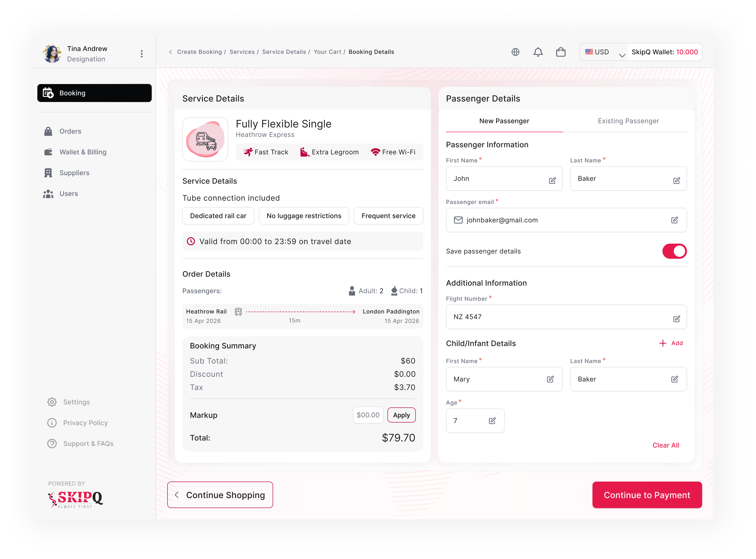Apply the markup amount
This screenshot has height=559, width=756.
401,415
